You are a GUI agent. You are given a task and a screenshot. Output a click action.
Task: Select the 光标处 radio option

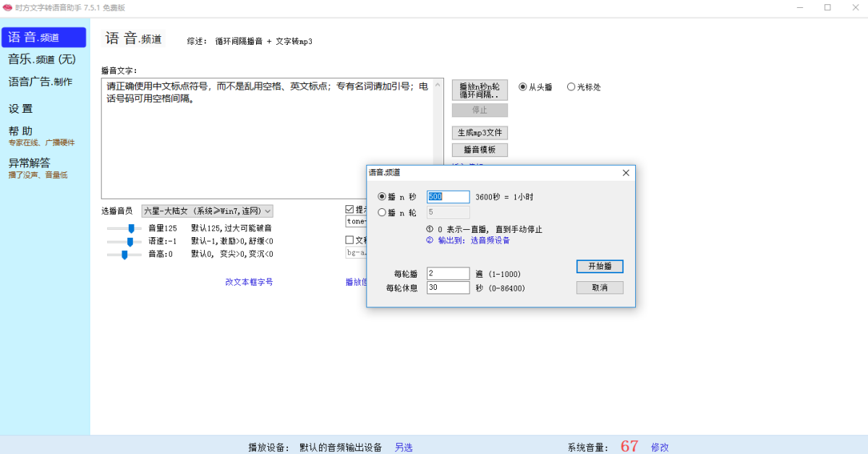coord(571,87)
